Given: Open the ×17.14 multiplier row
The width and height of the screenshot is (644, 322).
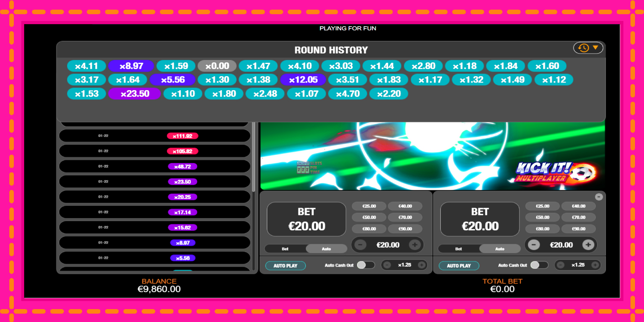Looking at the screenshot, I should tap(155, 212).
